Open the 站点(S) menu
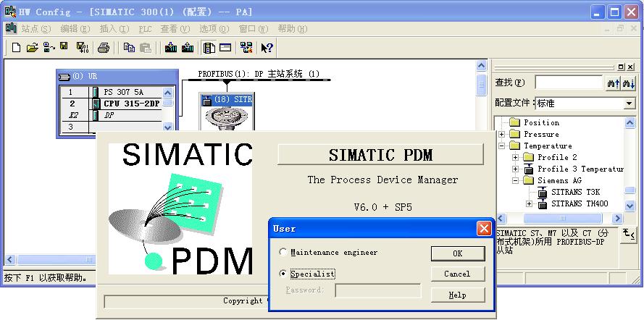This screenshot has width=644, height=320. 36,29
